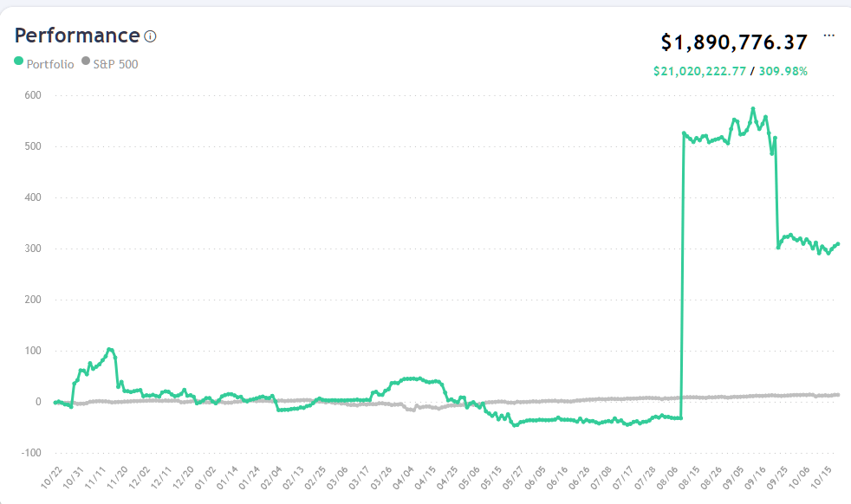
Task: Click the green Portfolio legend dot
Action: (19, 62)
